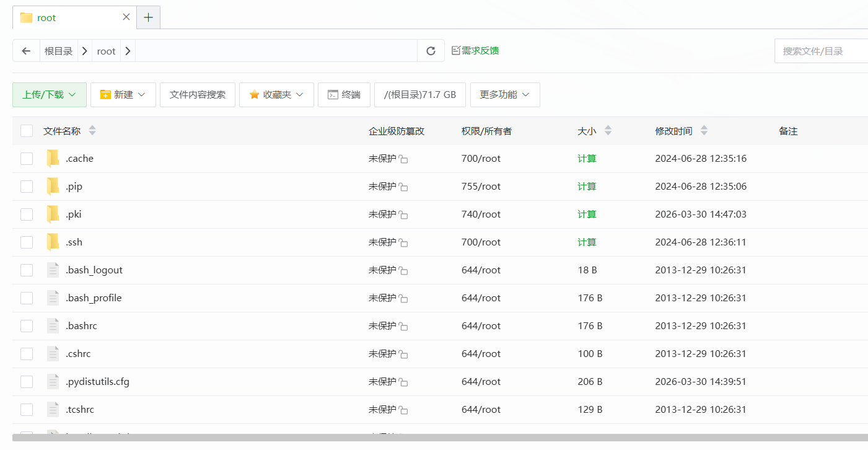Expand the 新建 dropdown menu
Viewport: 868px width, 450px height.
click(x=123, y=95)
